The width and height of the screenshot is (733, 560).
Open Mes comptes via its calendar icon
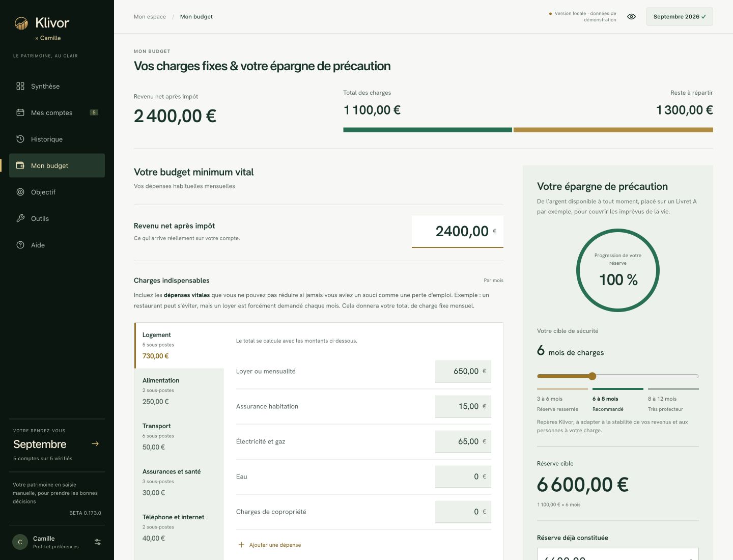20,113
